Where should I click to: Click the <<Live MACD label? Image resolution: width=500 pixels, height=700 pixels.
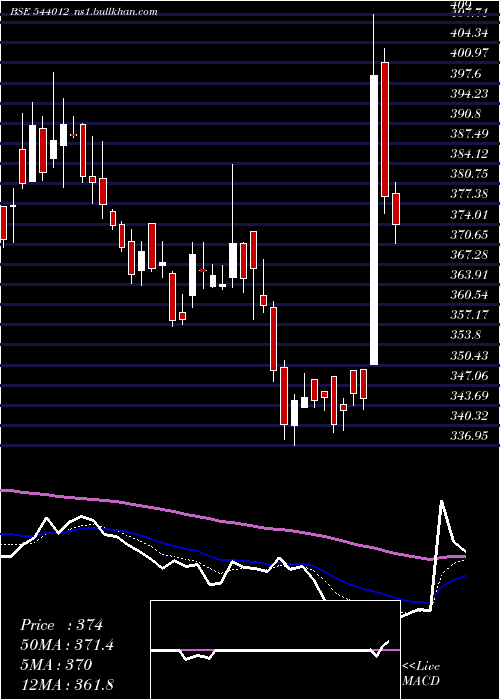pyautogui.click(x=421, y=673)
